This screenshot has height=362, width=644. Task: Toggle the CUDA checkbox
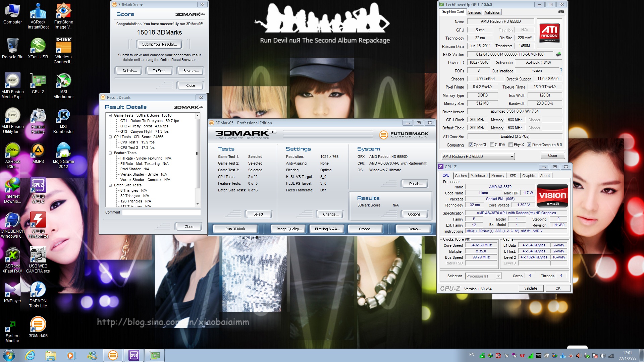click(x=492, y=145)
